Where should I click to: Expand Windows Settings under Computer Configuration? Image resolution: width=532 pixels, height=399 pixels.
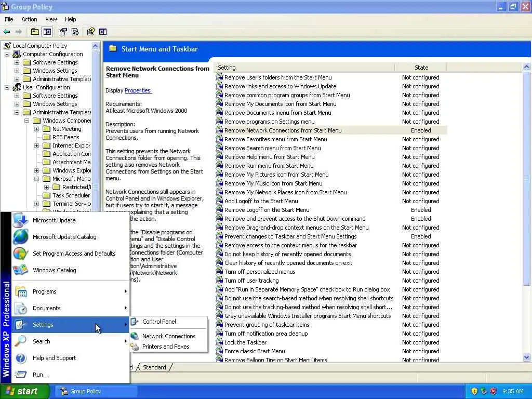17,71
